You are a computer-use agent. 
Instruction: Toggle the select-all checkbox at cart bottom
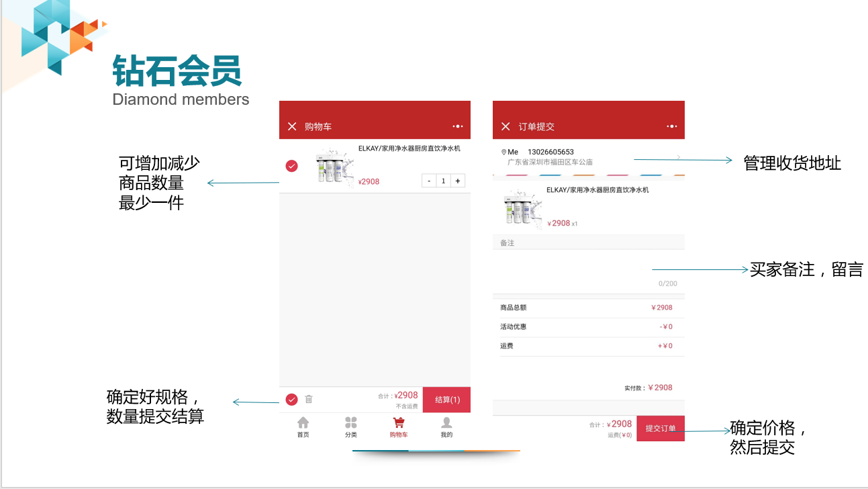pyautogui.click(x=291, y=400)
